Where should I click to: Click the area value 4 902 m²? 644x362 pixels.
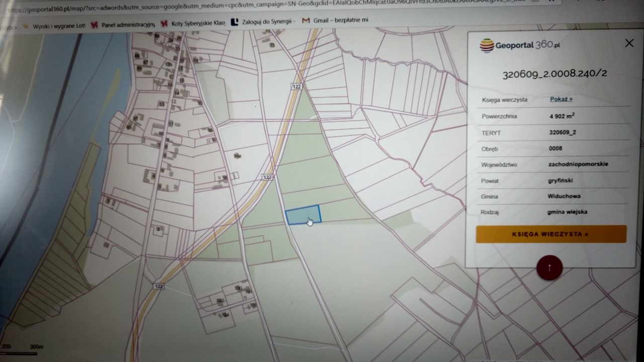click(562, 116)
